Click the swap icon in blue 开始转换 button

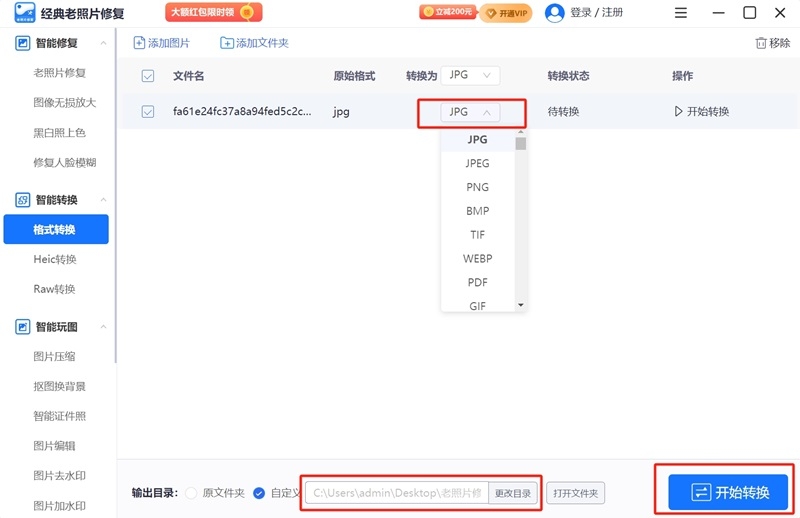tap(701, 492)
